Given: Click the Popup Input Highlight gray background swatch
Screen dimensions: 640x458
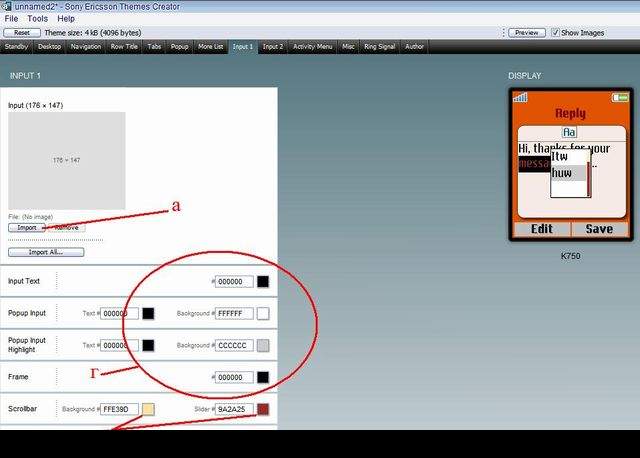Looking at the screenshot, I should tap(263, 345).
